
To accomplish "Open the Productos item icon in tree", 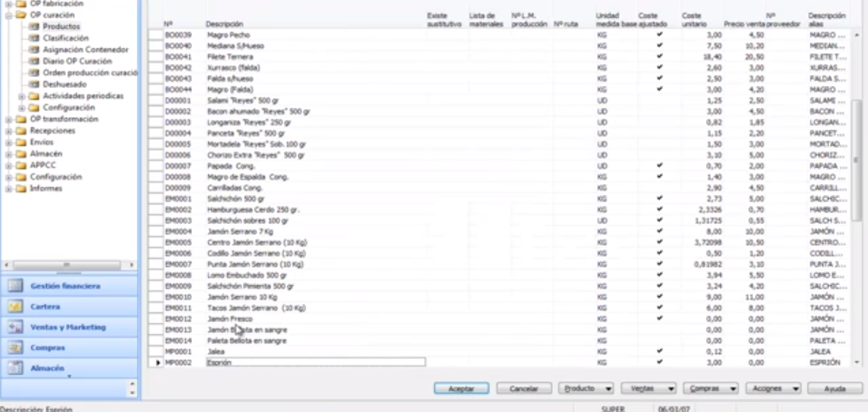I will point(35,26).
